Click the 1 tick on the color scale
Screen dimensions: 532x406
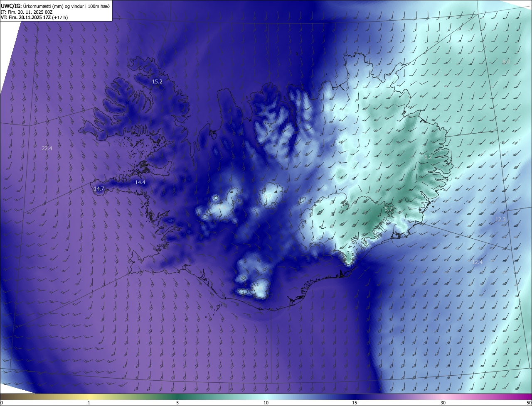[89, 403]
